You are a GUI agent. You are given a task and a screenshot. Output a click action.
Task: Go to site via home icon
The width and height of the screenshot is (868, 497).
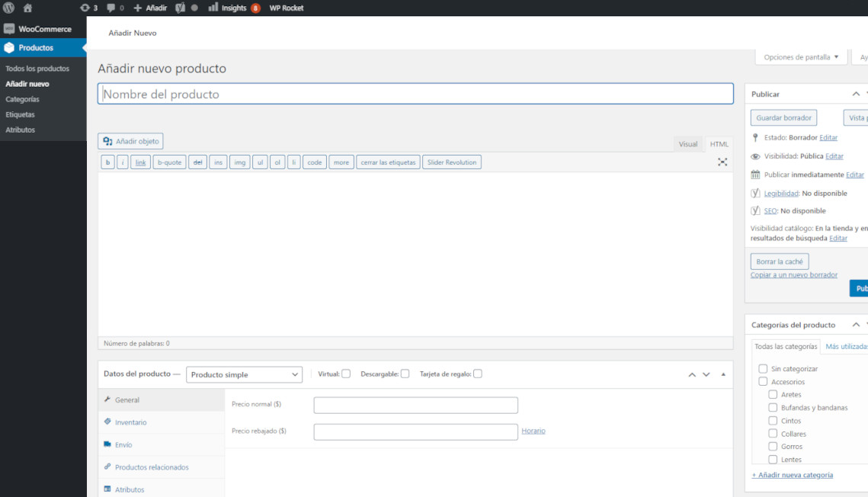pos(27,8)
